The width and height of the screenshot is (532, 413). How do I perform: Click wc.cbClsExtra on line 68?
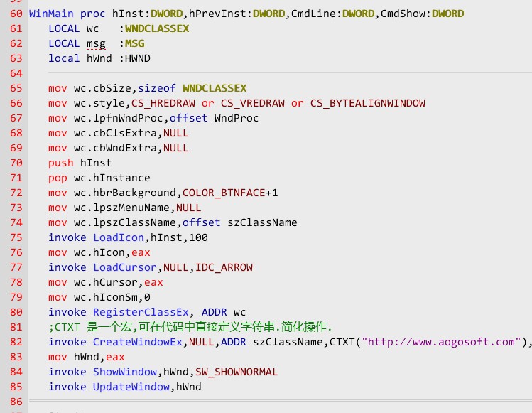point(115,133)
